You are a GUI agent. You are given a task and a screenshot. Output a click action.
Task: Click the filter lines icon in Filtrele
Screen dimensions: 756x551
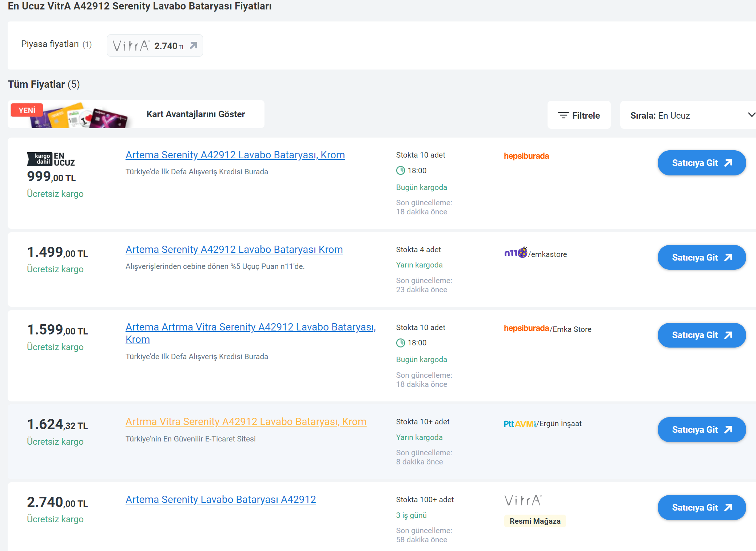click(x=563, y=115)
